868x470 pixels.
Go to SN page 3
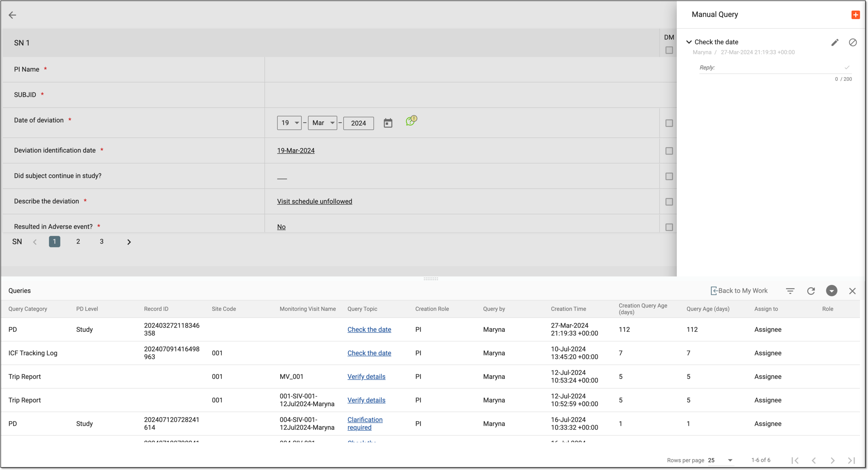(102, 242)
